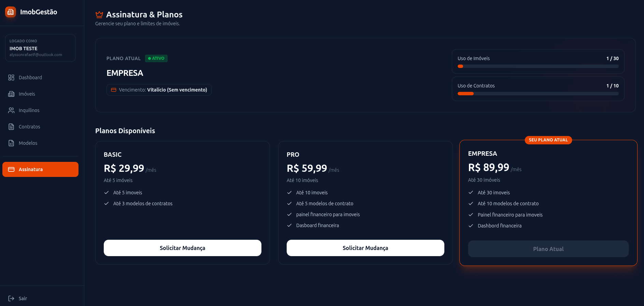The image size is (644, 306).
Task: Click the Modelos file icon
Action: pyautogui.click(x=11, y=143)
